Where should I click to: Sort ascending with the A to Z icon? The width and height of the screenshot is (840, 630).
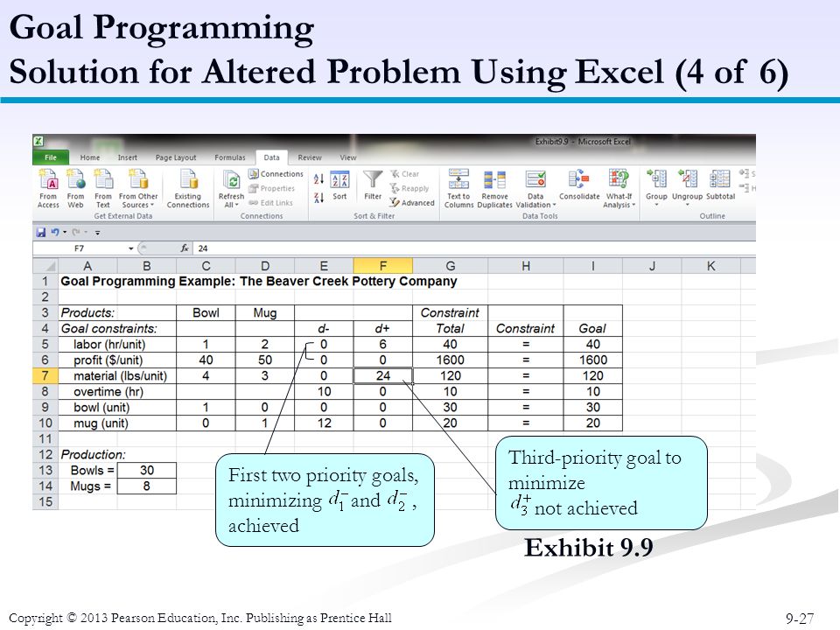(x=318, y=179)
